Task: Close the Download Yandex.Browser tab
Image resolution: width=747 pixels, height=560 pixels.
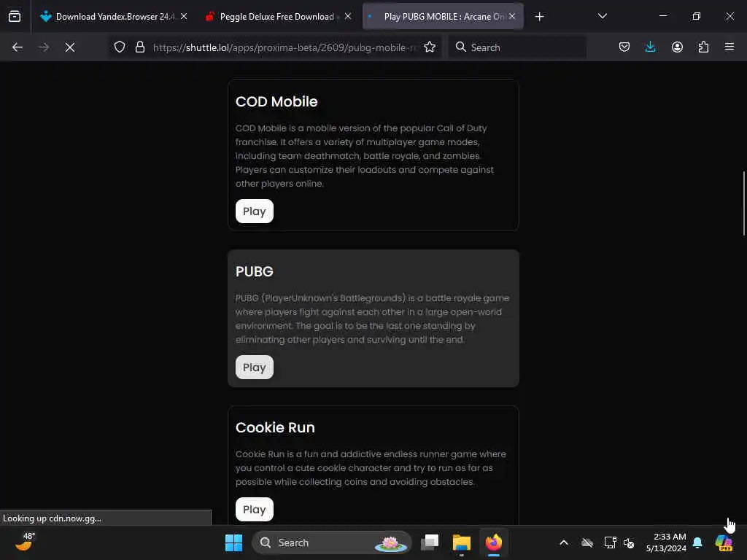Action: coord(184,16)
